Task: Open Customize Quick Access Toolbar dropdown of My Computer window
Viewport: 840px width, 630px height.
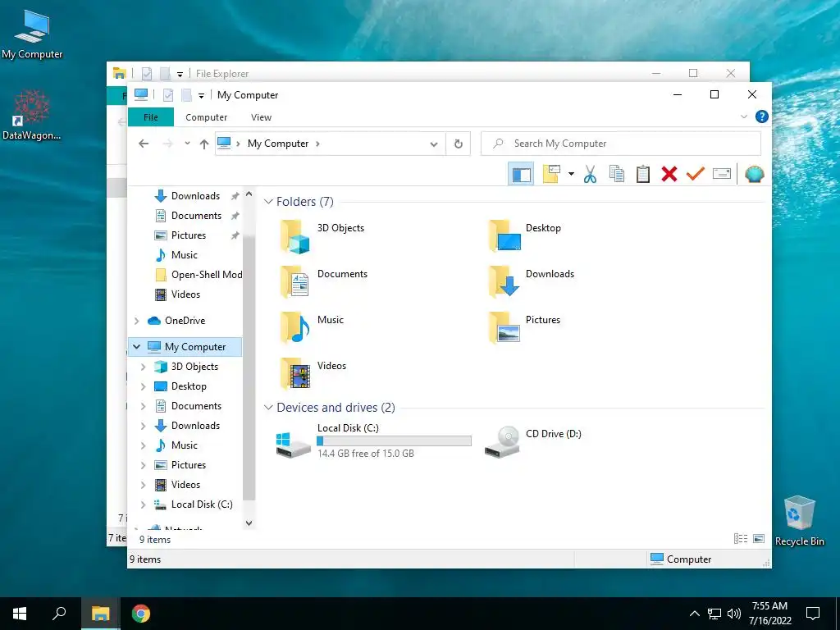Action: coord(201,95)
